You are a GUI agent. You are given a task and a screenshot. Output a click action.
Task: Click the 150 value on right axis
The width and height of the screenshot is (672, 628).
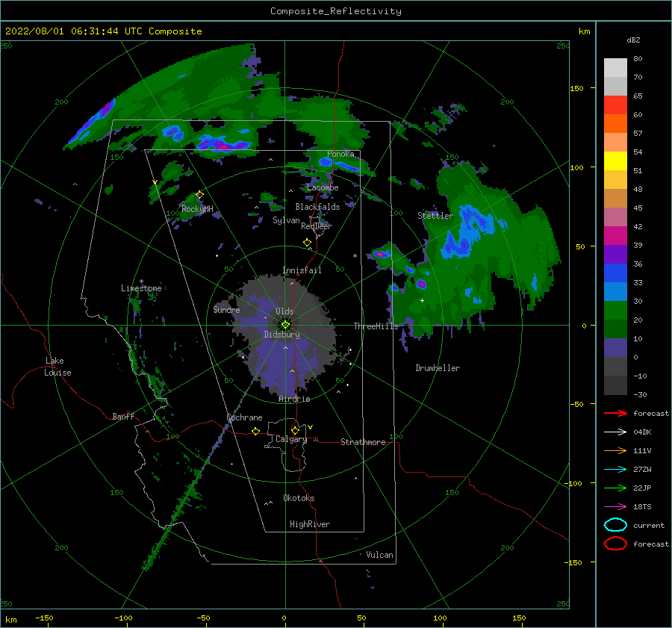(x=576, y=88)
